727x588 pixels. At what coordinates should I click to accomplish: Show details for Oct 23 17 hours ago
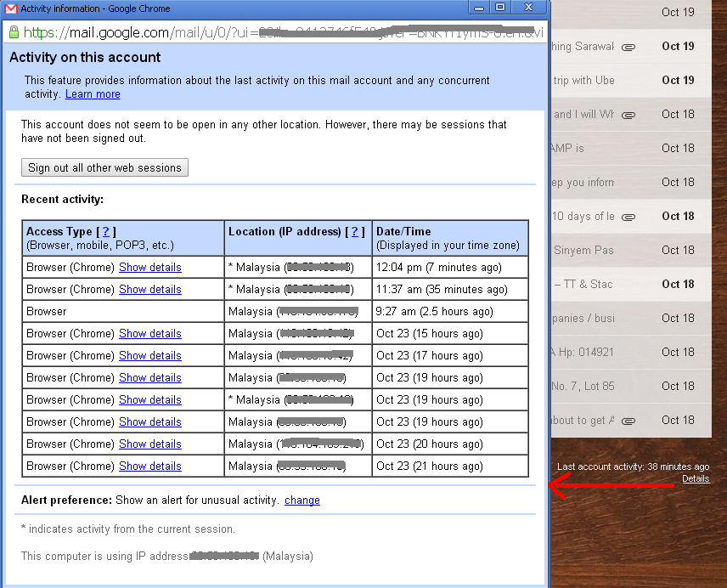pyautogui.click(x=150, y=356)
